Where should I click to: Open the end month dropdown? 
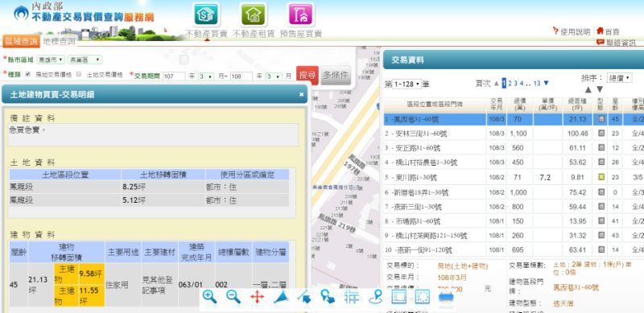274,76
